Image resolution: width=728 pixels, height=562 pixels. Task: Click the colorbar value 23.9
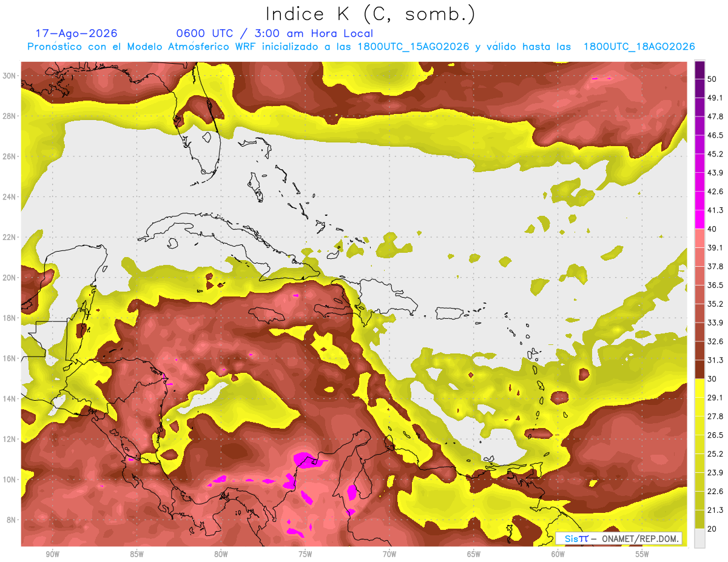point(715,473)
